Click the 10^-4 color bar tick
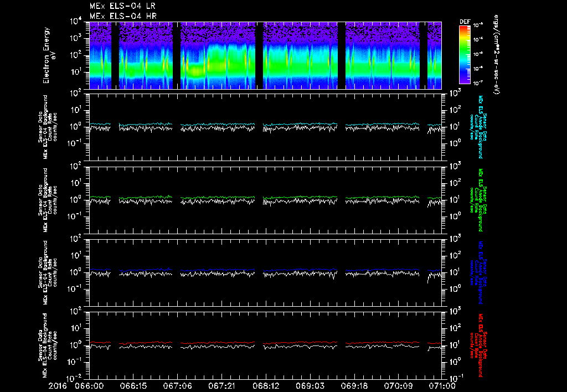Image resolution: width=567 pixels, height=392 pixels. click(478, 40)
